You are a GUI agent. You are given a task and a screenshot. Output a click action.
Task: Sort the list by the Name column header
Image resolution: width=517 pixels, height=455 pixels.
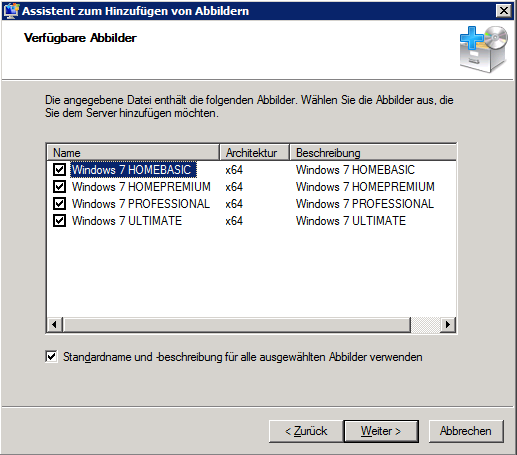(x=133, y=152)
